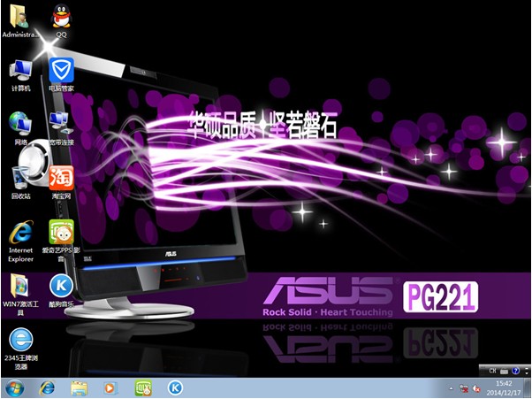The image size is (532, 399).
Task: Open the WIN7激活工具 folder icon
Action: coord(20,295)
